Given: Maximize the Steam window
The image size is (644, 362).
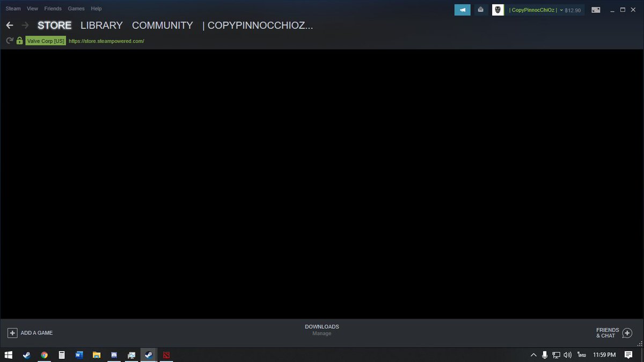Looking at the screenshot, I should [623, 10].
